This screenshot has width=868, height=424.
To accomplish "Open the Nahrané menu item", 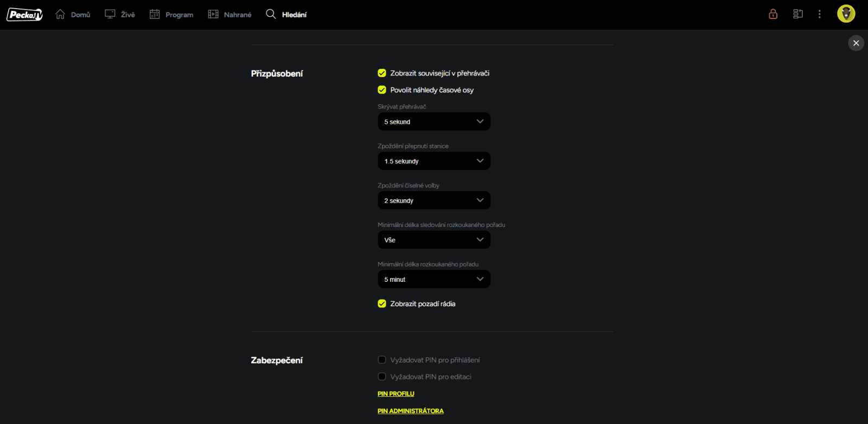I will [x=238, y=15].
